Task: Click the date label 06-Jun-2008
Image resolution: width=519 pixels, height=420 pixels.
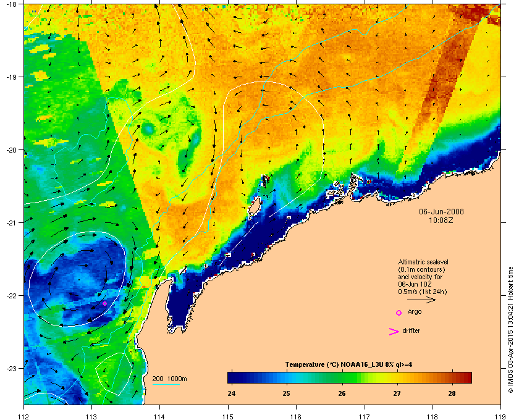Action: [x=441, y=211]
